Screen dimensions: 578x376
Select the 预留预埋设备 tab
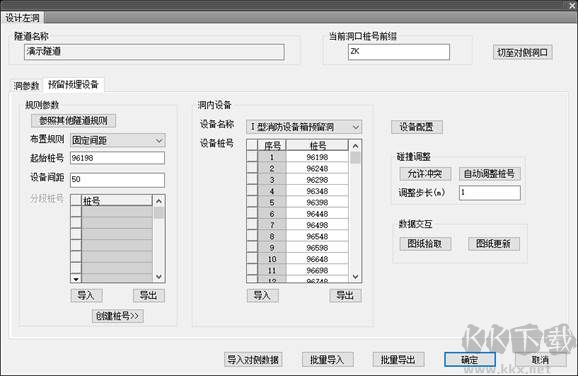click(73, 85)
